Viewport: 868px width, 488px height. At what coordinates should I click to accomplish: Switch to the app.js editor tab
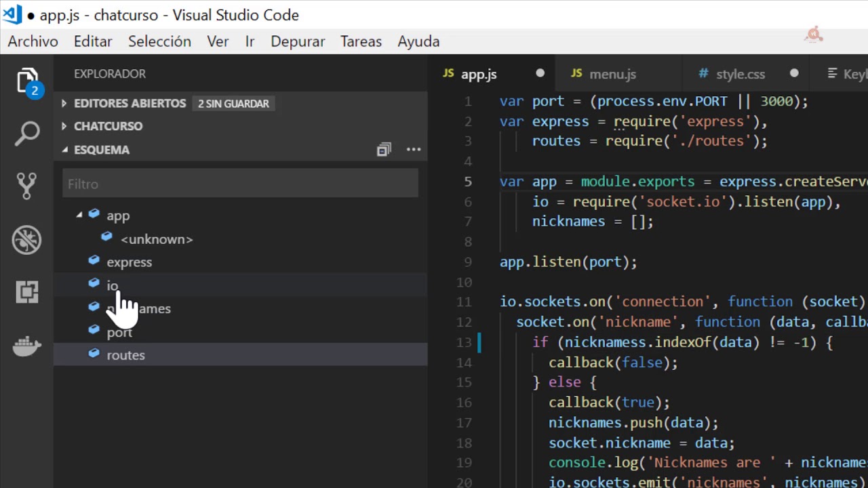492,74
